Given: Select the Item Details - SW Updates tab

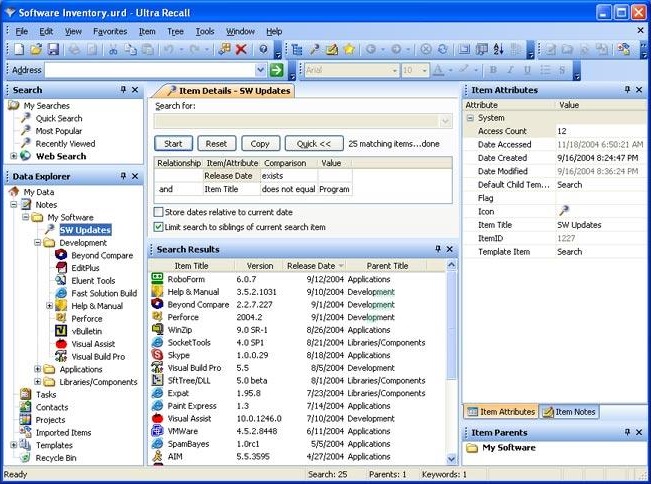Looking at the screenshot, I should click(x=226, y=91).
